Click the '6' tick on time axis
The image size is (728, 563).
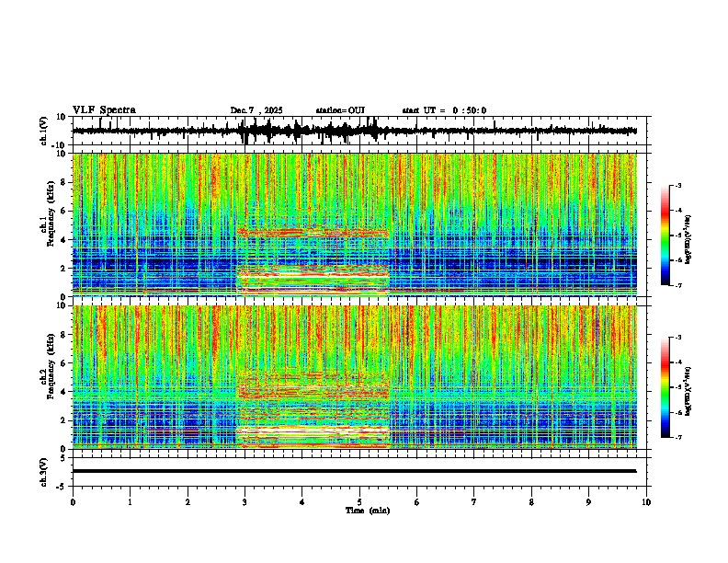(x=417, y=502)
